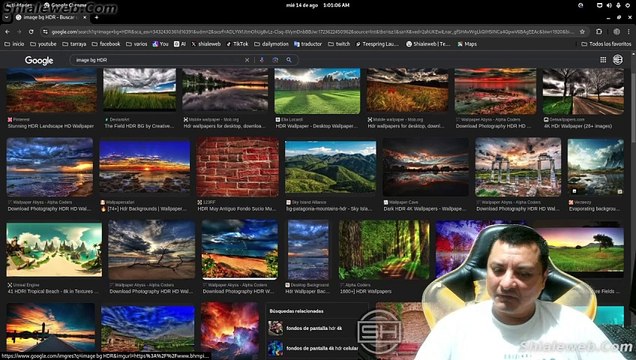Open the 'Evaporating backgrou...' thumbnail
This screenshot has width=636, height=360.
tap(595, 167)
